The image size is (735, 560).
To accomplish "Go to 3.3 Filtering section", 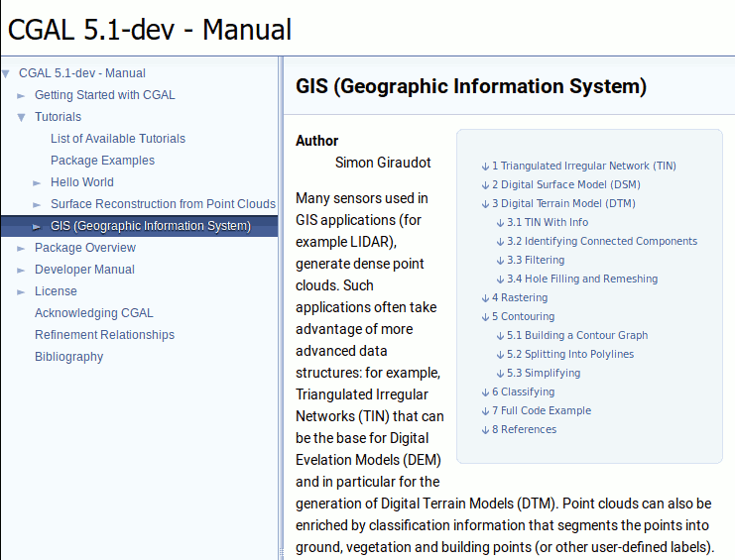I will pos(536,260).
